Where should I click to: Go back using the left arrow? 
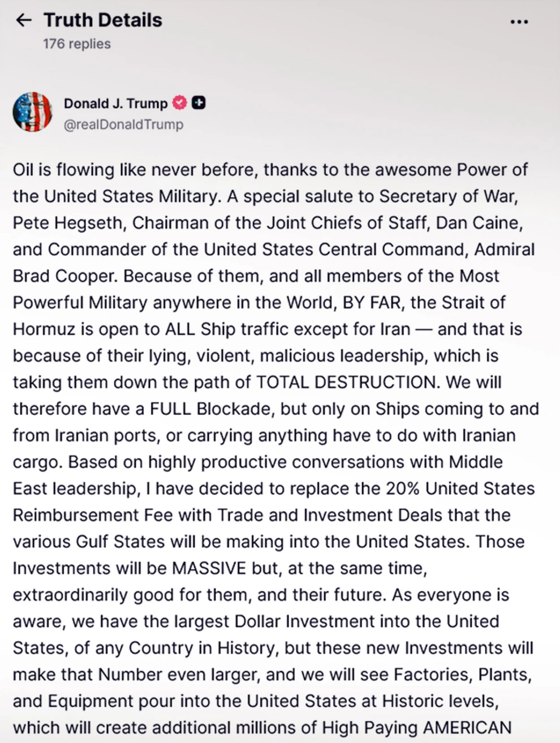tap(23, 21)
